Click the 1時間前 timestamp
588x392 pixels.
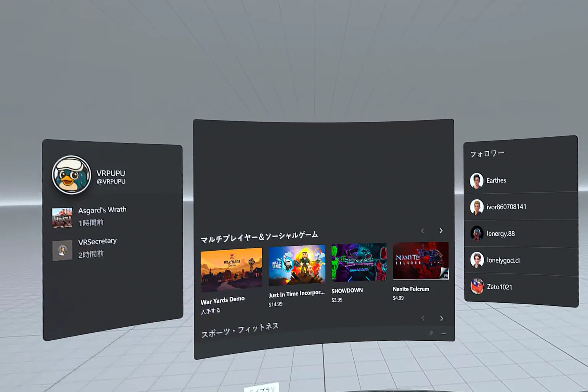click(91, 223)
